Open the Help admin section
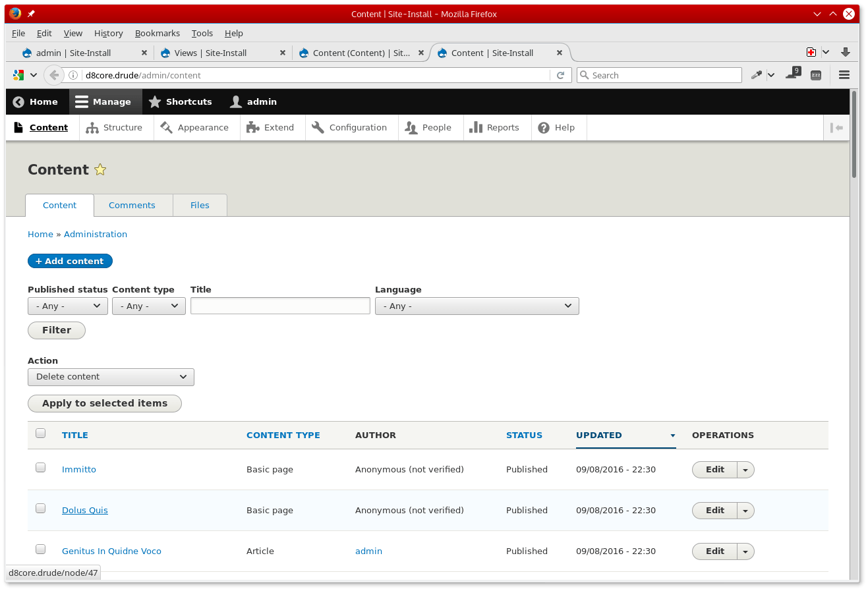The height and width of the screenshot is (591, 868). coord(556,128)
